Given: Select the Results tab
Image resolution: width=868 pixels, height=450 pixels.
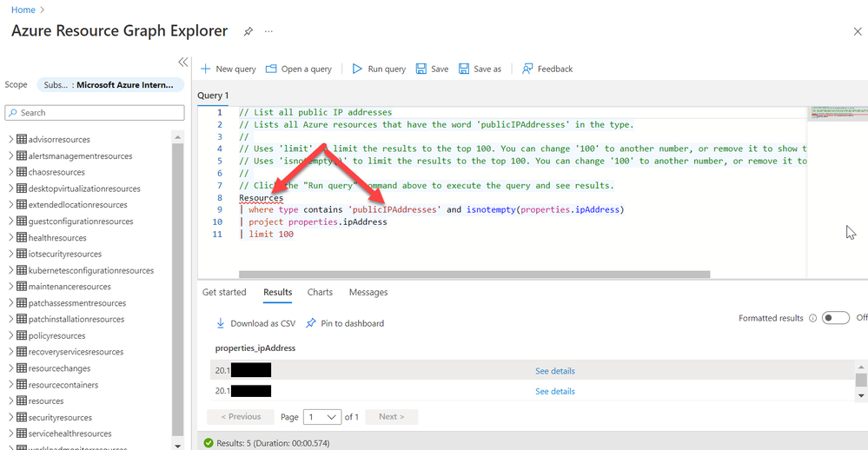Looking at the screenshot, I should click(x=277, y=292).
